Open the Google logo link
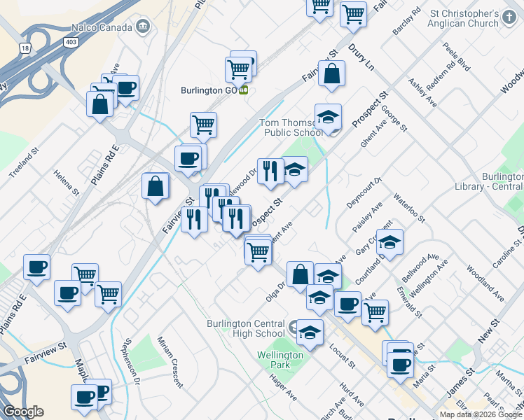The width and height of the screenshot is (524, 420). tap(24, 412)
